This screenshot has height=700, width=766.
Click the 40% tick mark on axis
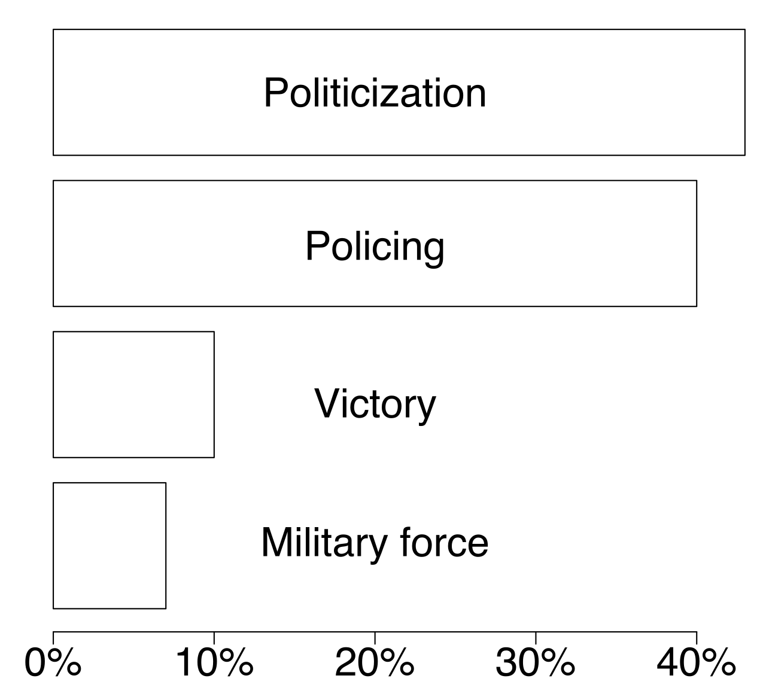coord(697,638)
